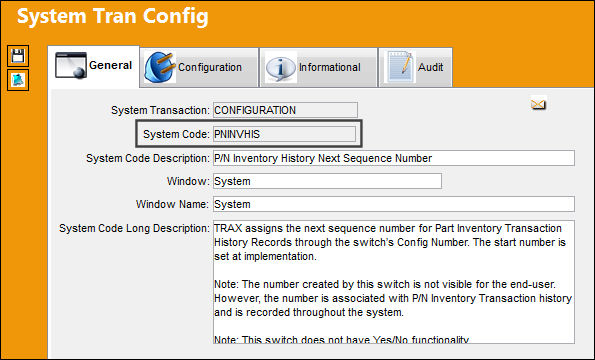Viewport: 595px width, 360px height.
Task: Click the System Code Long Description label
Action: 134,228
